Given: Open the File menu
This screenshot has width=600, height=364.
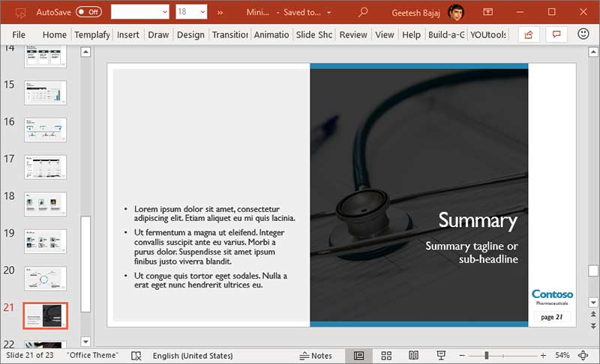Looking at the screenshot, I should pos(19,34).
